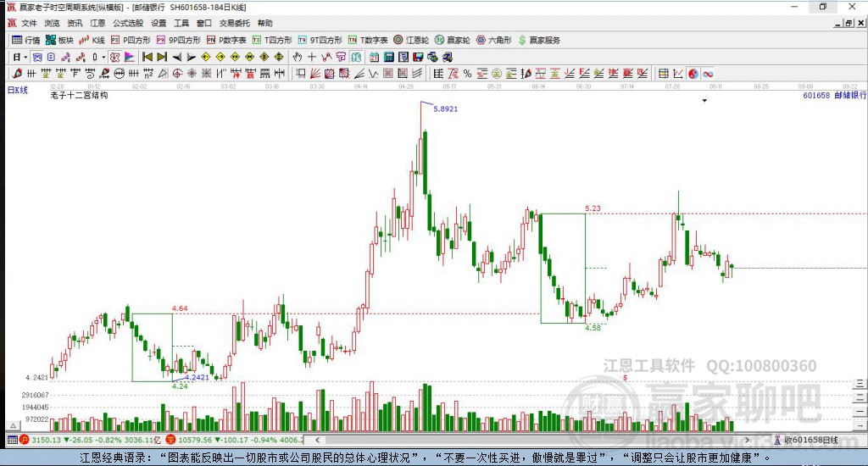Viewport: 868px width, 466px height.
Task: Open the T数字表 tool
Action: (368, 41)
